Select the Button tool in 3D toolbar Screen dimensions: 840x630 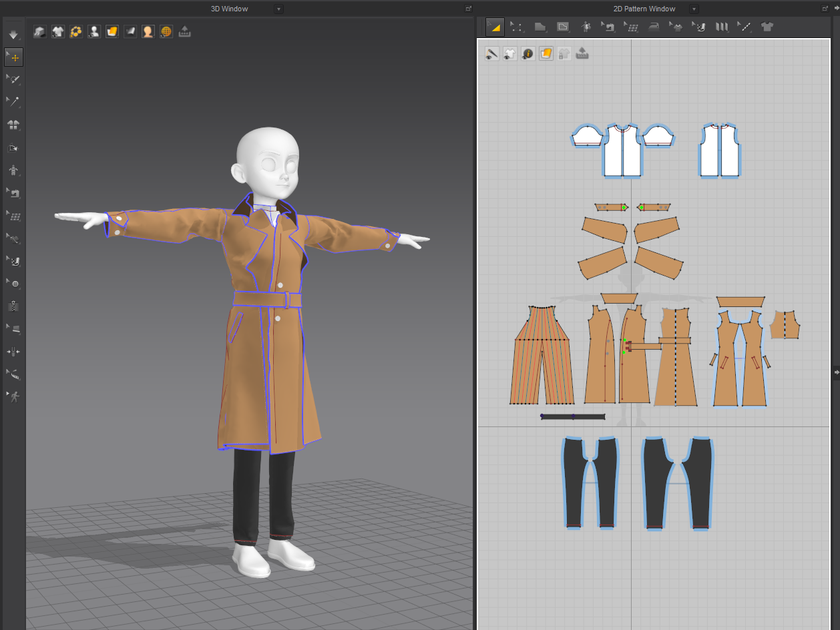pos(13,284)
